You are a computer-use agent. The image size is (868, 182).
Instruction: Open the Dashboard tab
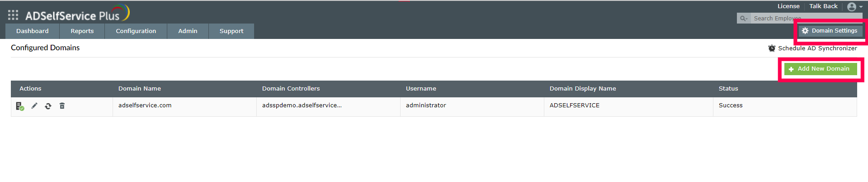33,31
